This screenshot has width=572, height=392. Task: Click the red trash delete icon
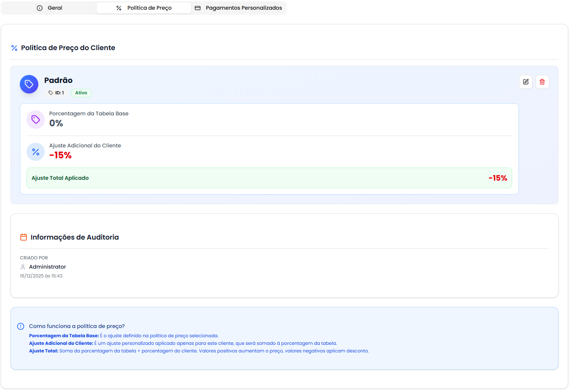point(542,82)
